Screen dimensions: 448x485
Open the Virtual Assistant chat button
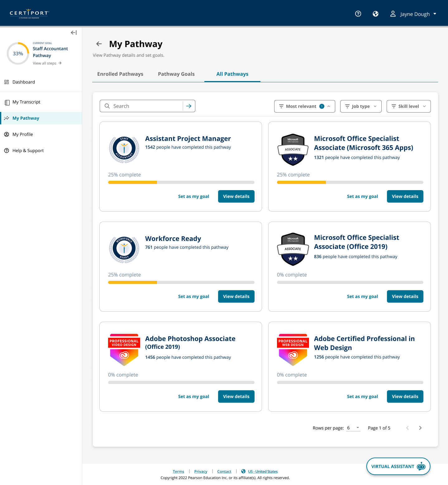click(398, 466)
